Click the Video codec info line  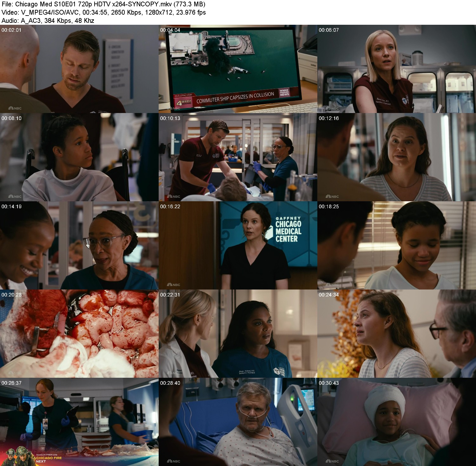103,12
